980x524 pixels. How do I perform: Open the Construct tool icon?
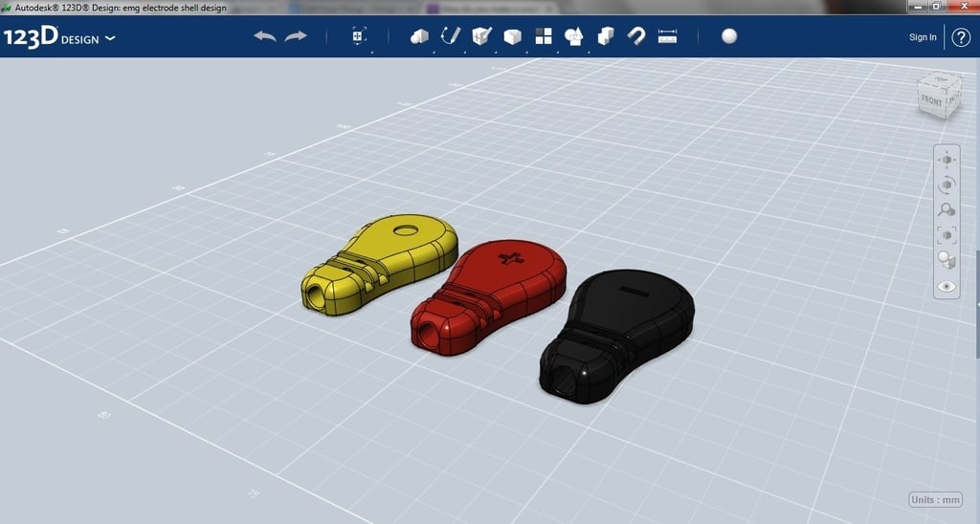click(481, 36)
